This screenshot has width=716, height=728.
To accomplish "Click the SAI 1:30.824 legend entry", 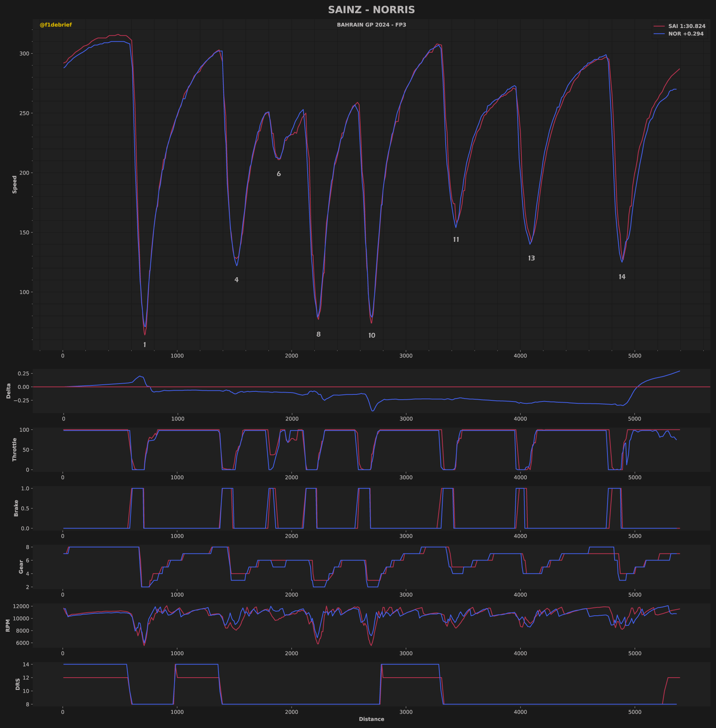I will tap(686, 26).
